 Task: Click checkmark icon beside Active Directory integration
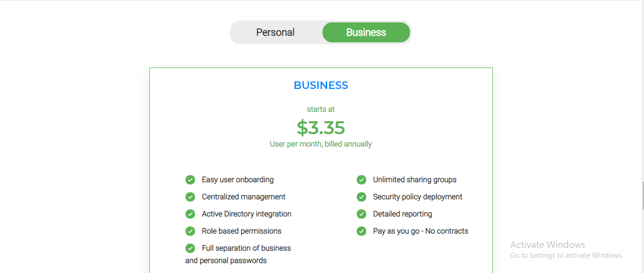[190, 214]
